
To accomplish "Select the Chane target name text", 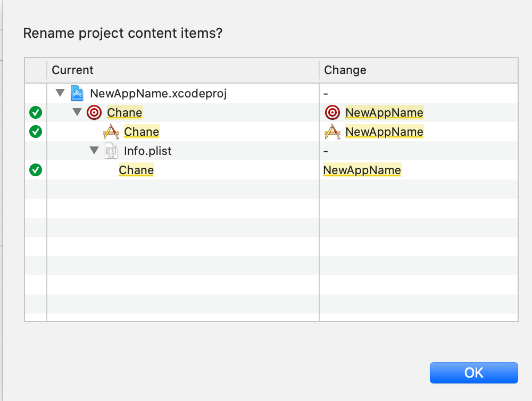I will coord(124,112).
